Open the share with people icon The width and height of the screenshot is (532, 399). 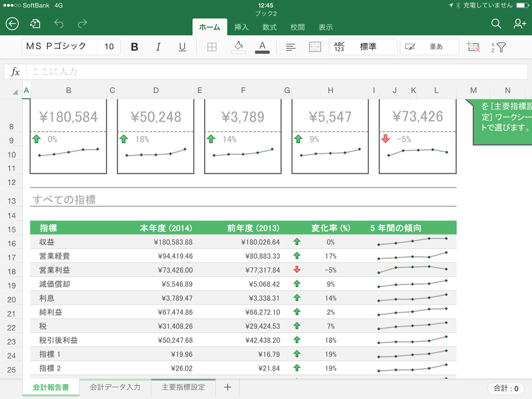520,24
